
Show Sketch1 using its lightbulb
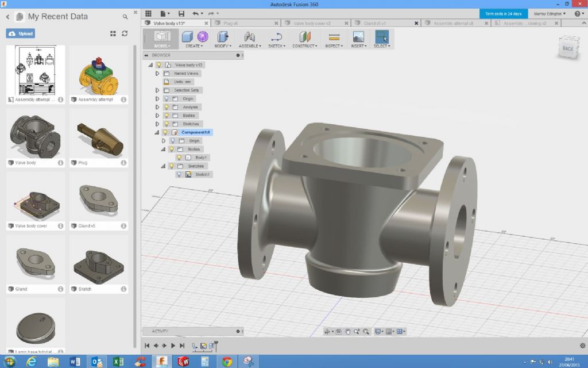pos(179,175)
